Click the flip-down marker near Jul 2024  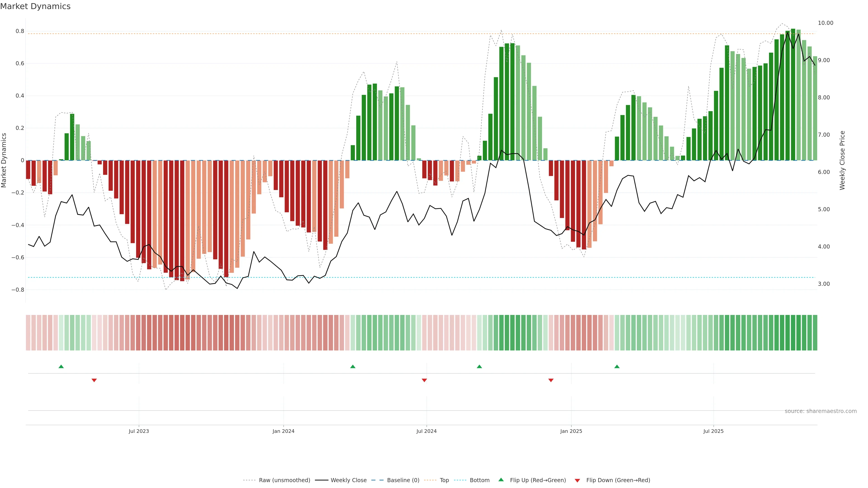(x=424, y=380)
